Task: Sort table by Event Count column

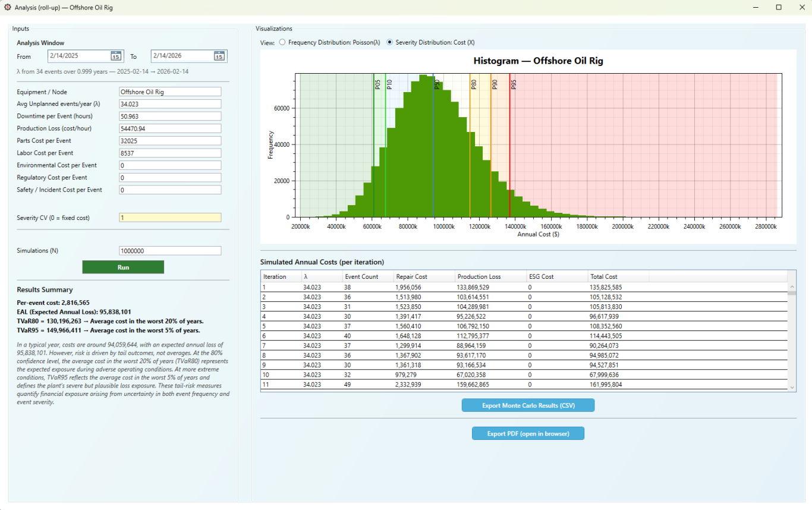Action: 361,276
